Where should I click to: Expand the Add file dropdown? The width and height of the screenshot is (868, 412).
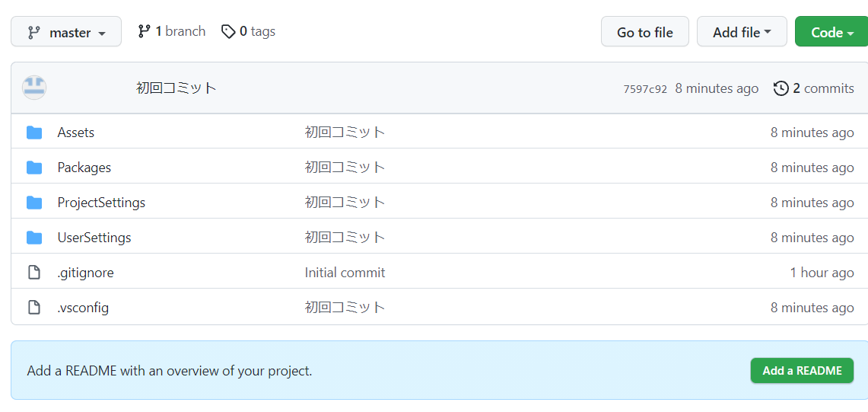[x=741, y=32]
